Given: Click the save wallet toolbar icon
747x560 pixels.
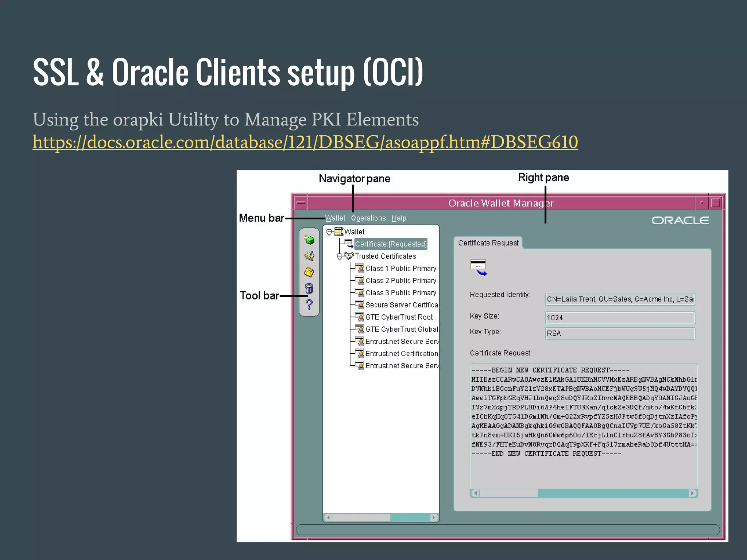Looking at the screenshot, I should pyautogui.click(x=309, y=272).
